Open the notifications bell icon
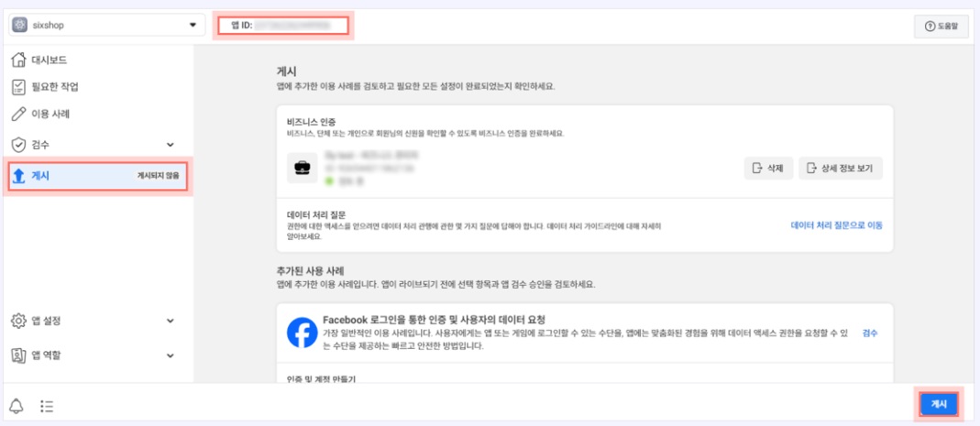Image resolution: width=980 pixels, height=426 pixels. pos(17,406)
